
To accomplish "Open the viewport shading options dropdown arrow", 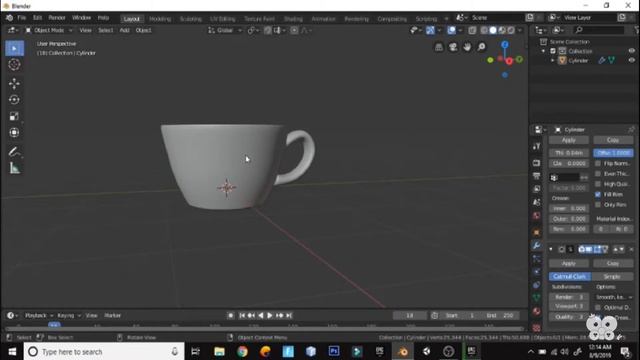I will coord(520,30).
